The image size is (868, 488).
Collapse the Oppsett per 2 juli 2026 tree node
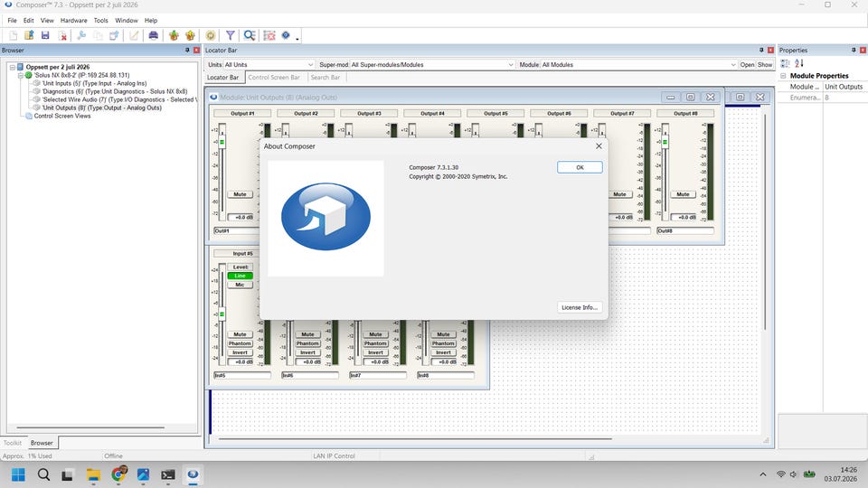point(12,67)
